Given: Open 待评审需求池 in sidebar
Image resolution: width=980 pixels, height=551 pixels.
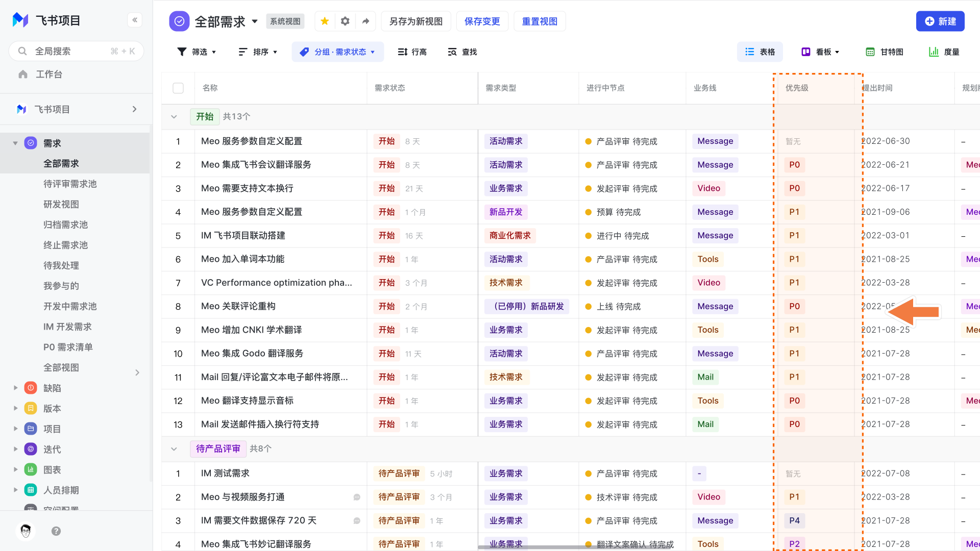Looking at the screenshot, I should (70, 184).
